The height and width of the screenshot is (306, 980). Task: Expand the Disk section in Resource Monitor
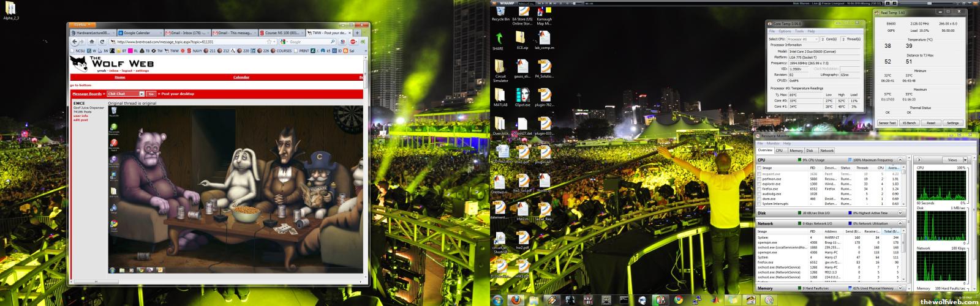(x=899, y=213)
